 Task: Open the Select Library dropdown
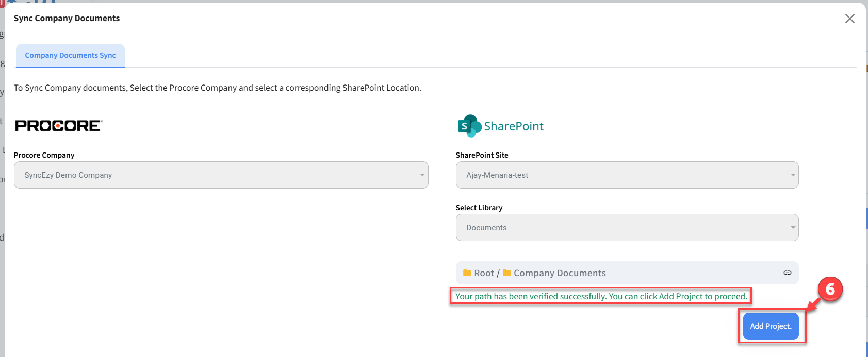(x=627, y=228)
